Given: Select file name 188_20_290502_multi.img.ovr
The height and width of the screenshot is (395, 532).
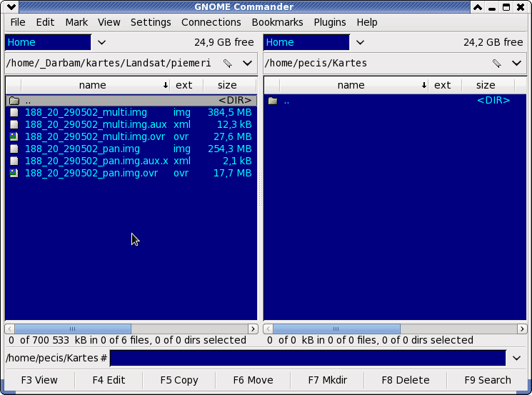Looking at the screenshot, I should (95, 136).
